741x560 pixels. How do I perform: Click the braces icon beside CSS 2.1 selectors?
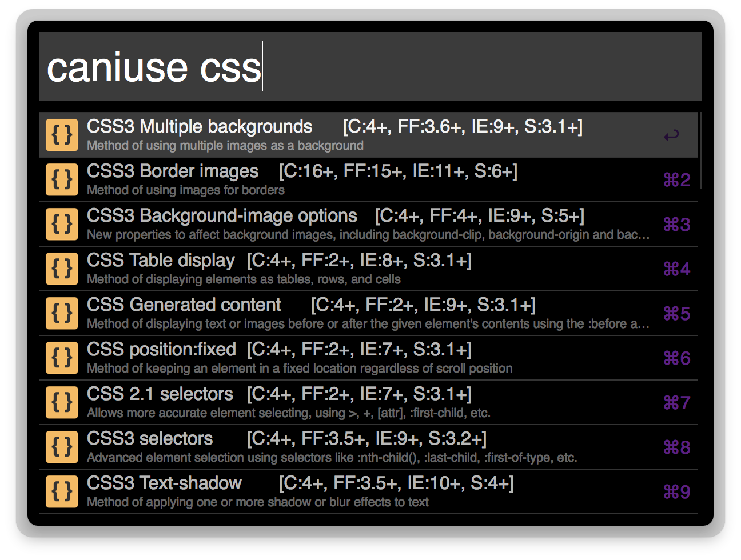pos(62,402)
